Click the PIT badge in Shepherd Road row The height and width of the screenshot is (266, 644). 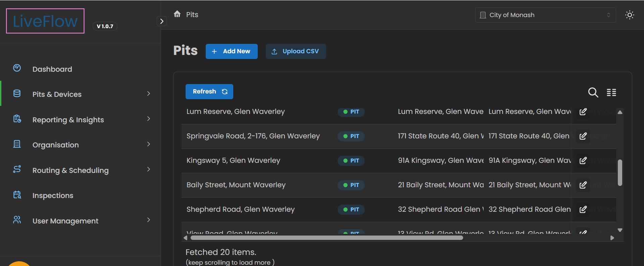351,210
